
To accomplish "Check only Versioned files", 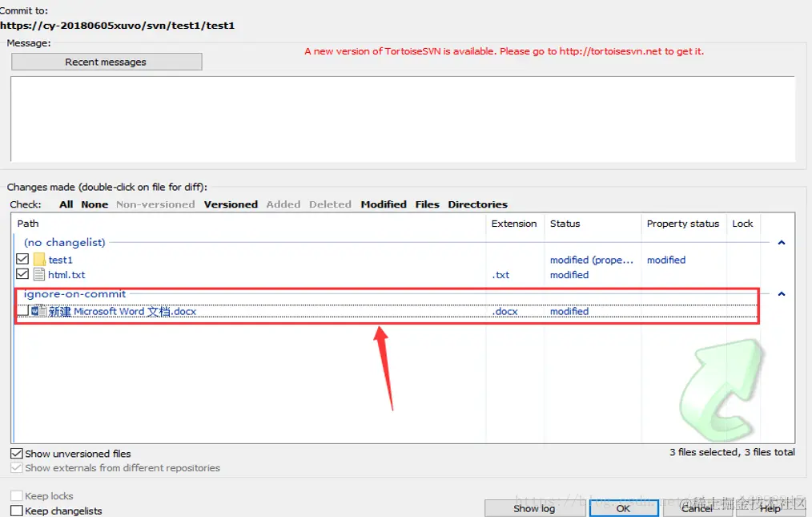I will (x=231, y=204).
